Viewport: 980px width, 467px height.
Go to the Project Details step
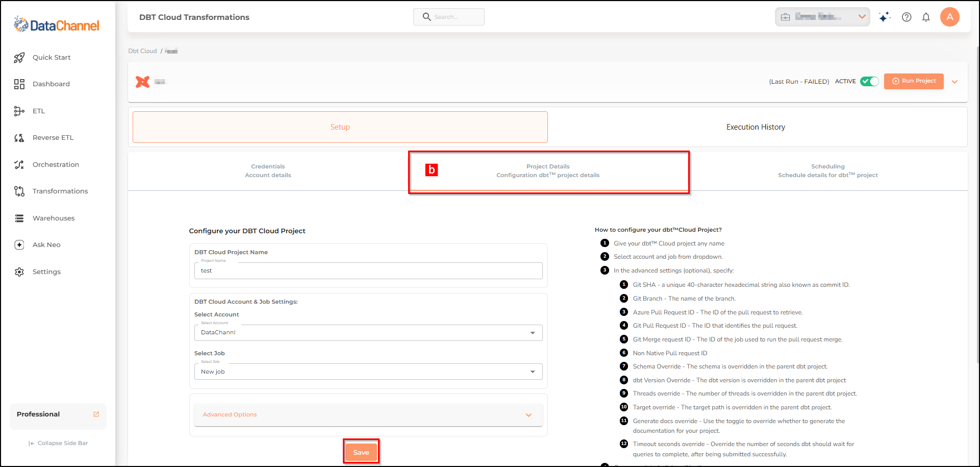(x=548, y=171)
